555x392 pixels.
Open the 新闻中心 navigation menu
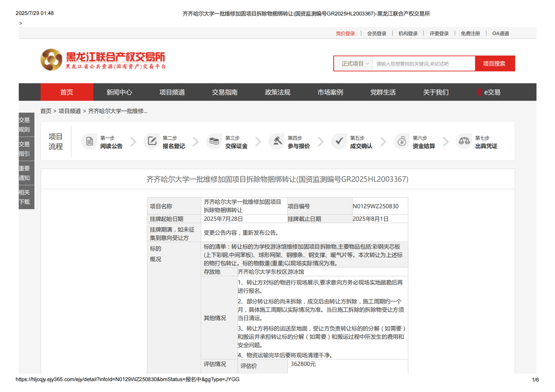(119, 92)
